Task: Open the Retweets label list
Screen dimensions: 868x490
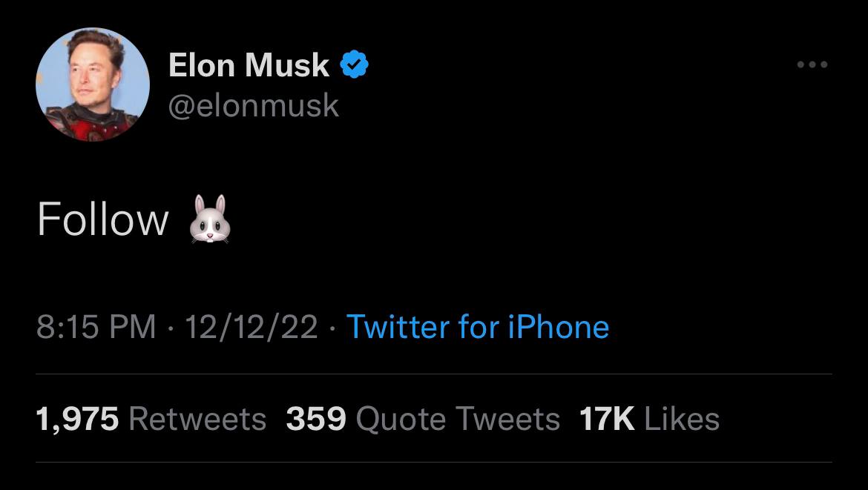Action: [x=197, y=419]
